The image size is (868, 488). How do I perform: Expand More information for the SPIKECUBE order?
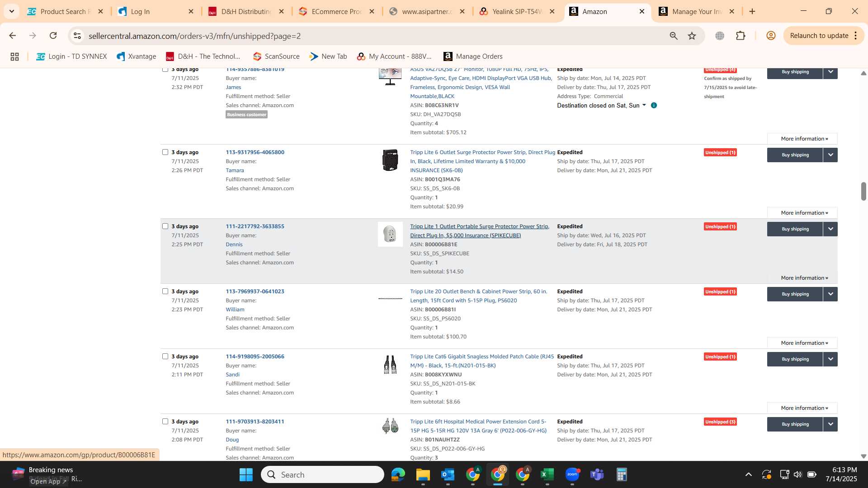(x=802, y=278)
